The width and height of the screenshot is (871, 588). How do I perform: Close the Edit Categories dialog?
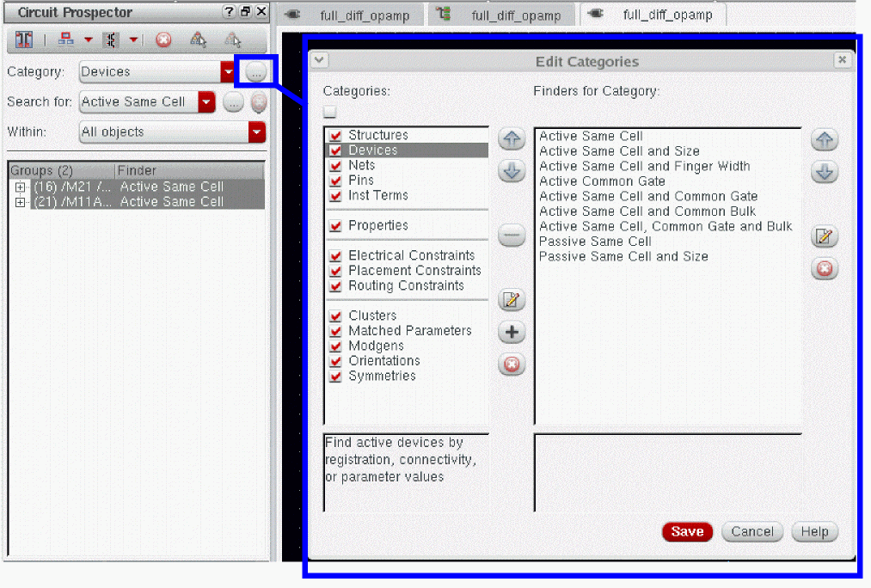click(x=842, y=60)
